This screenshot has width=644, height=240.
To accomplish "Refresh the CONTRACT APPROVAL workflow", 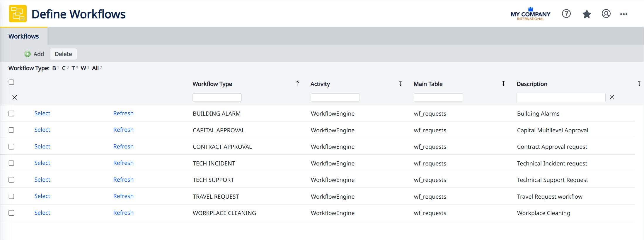I will [123, 146].
